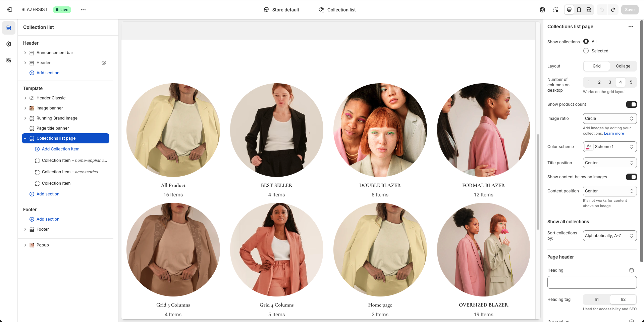Disable Show content below on images
644x322 pixels.
[x=631, y=177]
